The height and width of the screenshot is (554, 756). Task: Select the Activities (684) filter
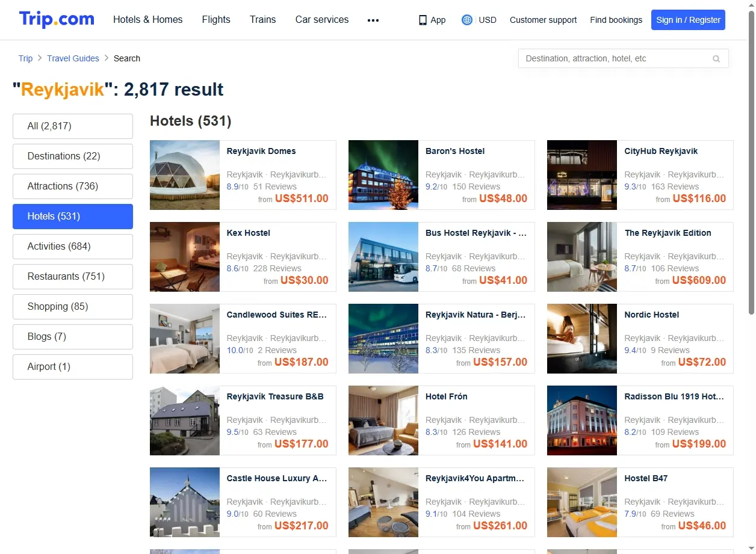click(x=73, y=247)
